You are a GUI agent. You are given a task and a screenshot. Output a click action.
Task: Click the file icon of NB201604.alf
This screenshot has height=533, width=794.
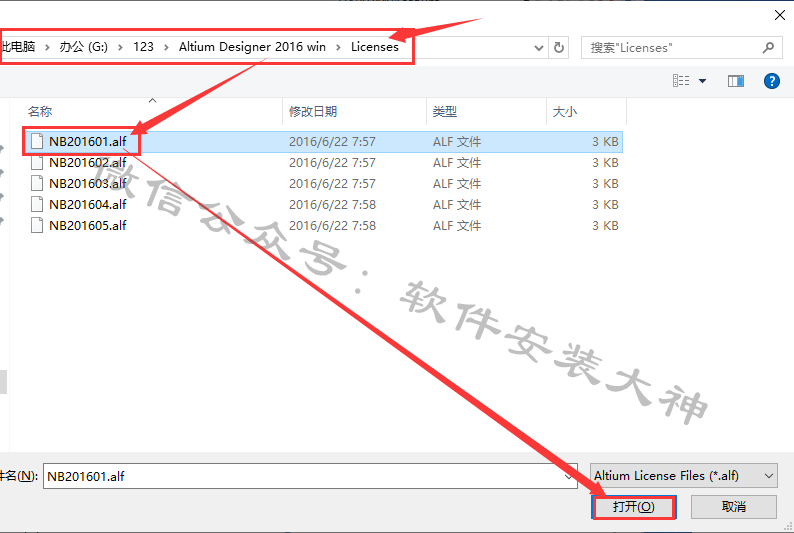(x=37, y=204)
